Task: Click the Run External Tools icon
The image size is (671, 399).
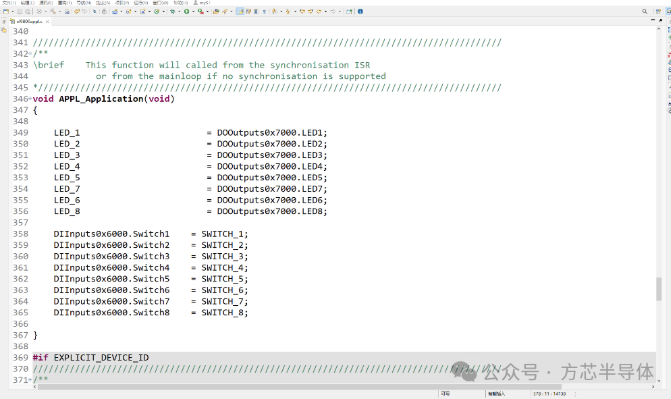Action: tap(200, 12)
